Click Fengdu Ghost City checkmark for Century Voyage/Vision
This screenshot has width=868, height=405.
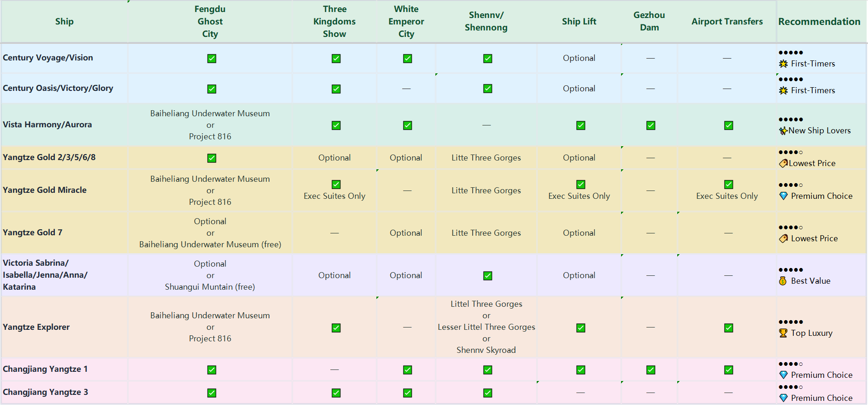tap(211, 59)
